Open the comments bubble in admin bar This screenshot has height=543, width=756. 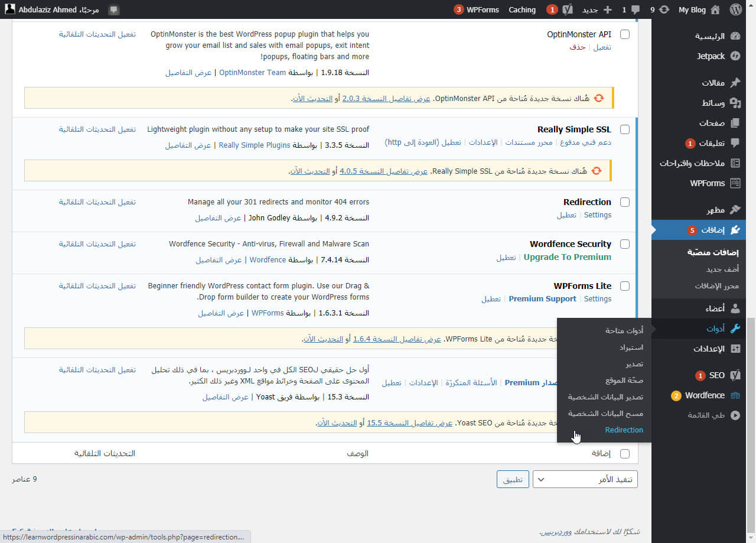coord(636,10)
